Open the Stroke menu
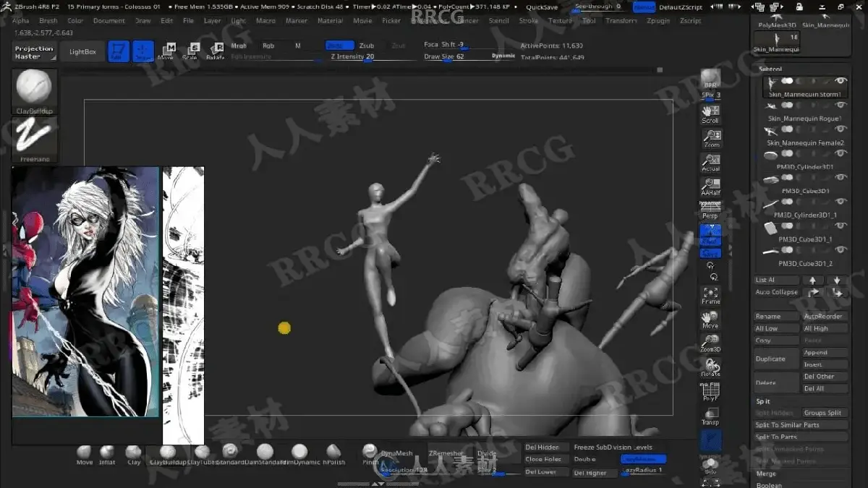Viewport: 868px width, 488px height. click(x=529, y=21)
